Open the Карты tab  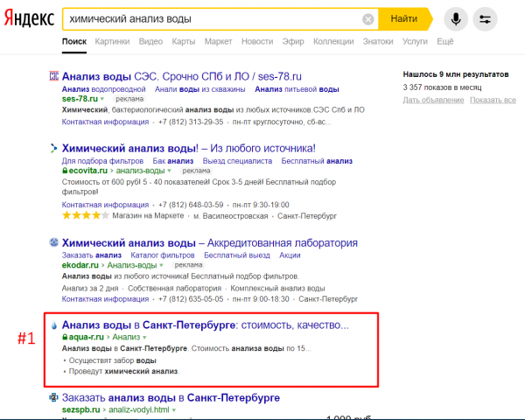(x=184, y=41)
